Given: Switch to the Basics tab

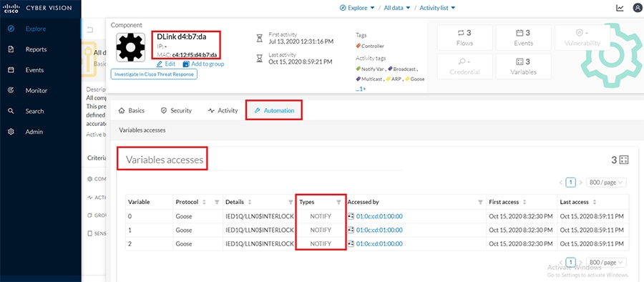Looking at the screenshot, I should click(132, 110).
